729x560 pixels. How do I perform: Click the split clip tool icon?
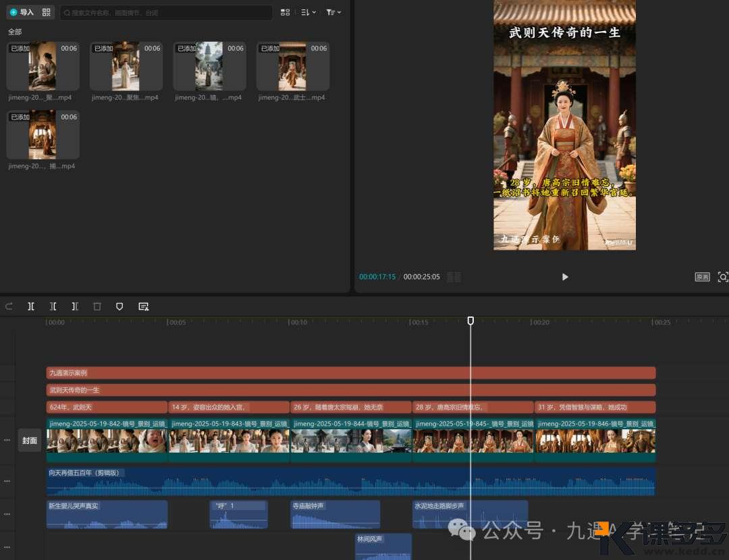pos(31,306)
